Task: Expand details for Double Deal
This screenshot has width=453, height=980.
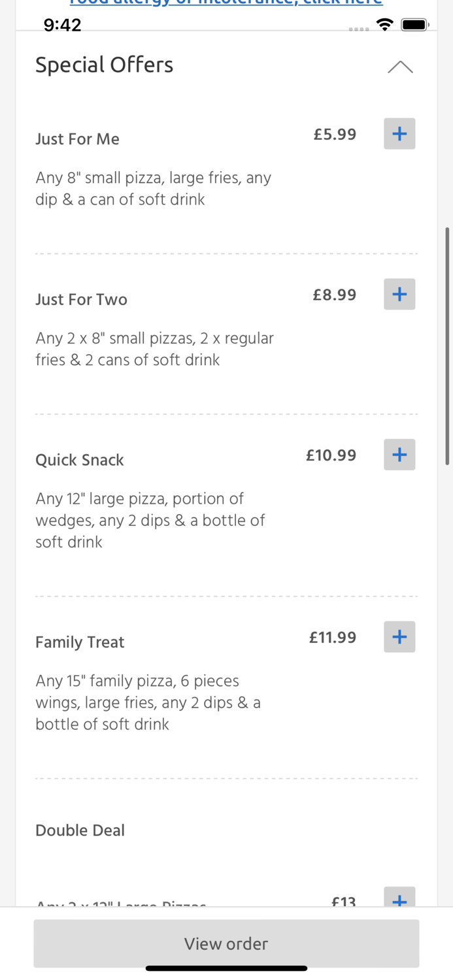Action: pyautogui.click(x=80, y=830)
